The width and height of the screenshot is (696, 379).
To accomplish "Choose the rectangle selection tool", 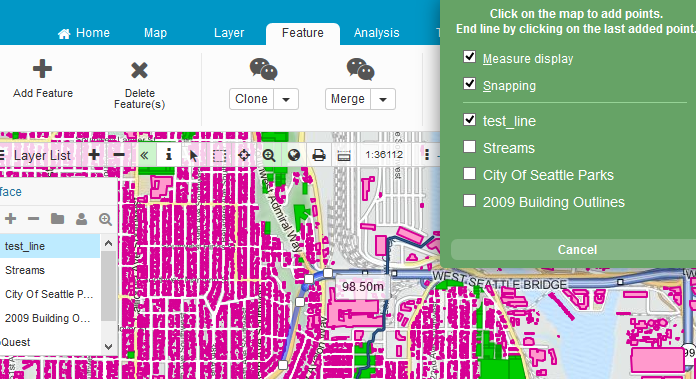I will coord(219,155).
